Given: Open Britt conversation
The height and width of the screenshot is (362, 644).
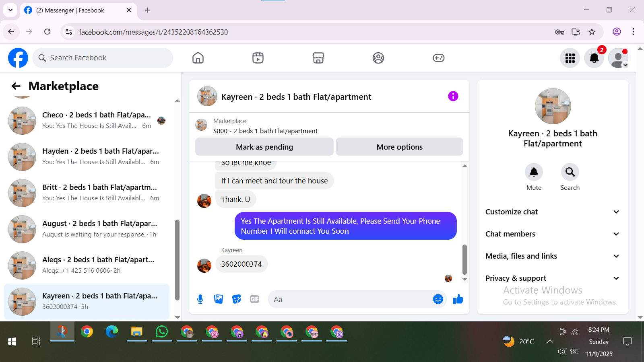Looking at the screenshot, I should coord(87,193).
